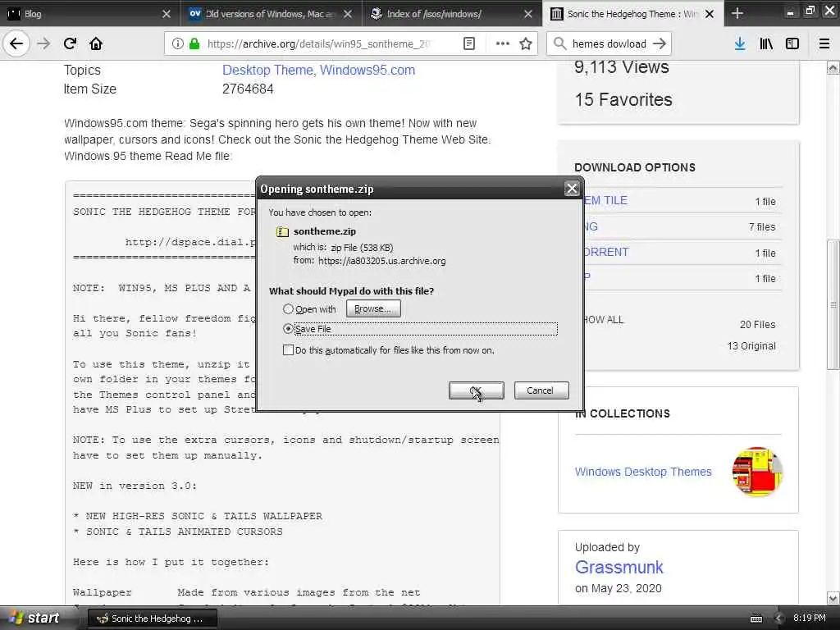Go back to the previous page
Image resolution: width=840 pixels, height=630 pixels.
pyautogui.click(x=16, y=43)
